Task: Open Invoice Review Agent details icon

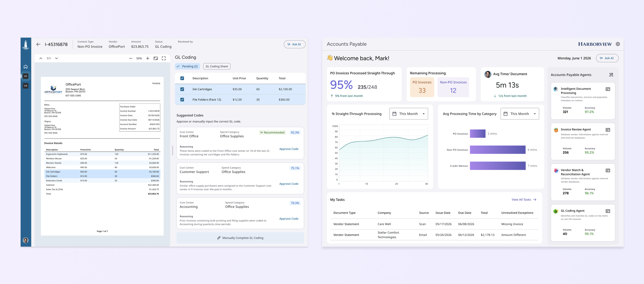Action: click(x=608, y=130)
